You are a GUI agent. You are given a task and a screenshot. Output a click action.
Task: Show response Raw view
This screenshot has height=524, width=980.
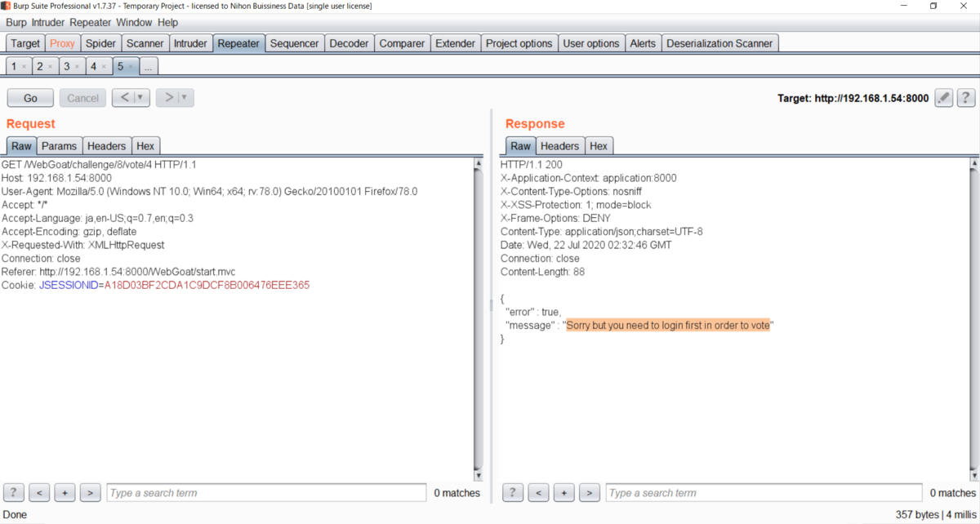(x=521, y=146)
